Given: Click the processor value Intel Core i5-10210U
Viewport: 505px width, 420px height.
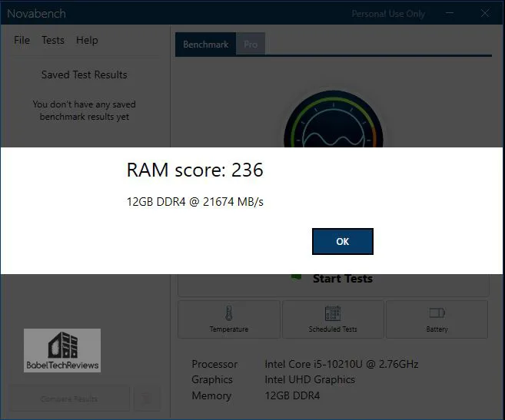Looking at the screenshot, I should pyautogui.click(x=341, y=364).
